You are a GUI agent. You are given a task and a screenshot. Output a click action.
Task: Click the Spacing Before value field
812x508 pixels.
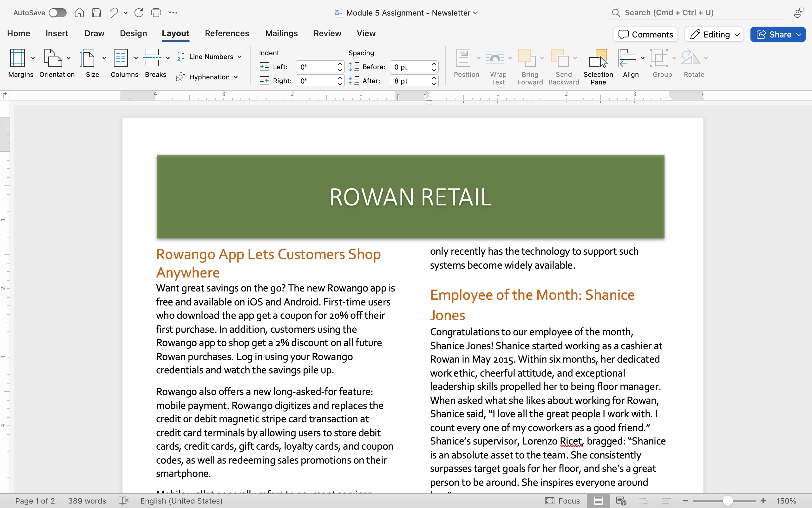[410, 67]
